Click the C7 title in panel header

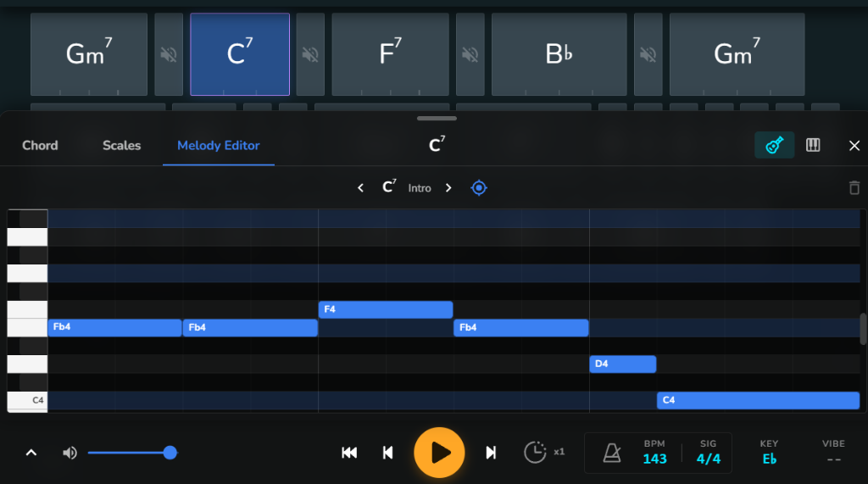437,145
